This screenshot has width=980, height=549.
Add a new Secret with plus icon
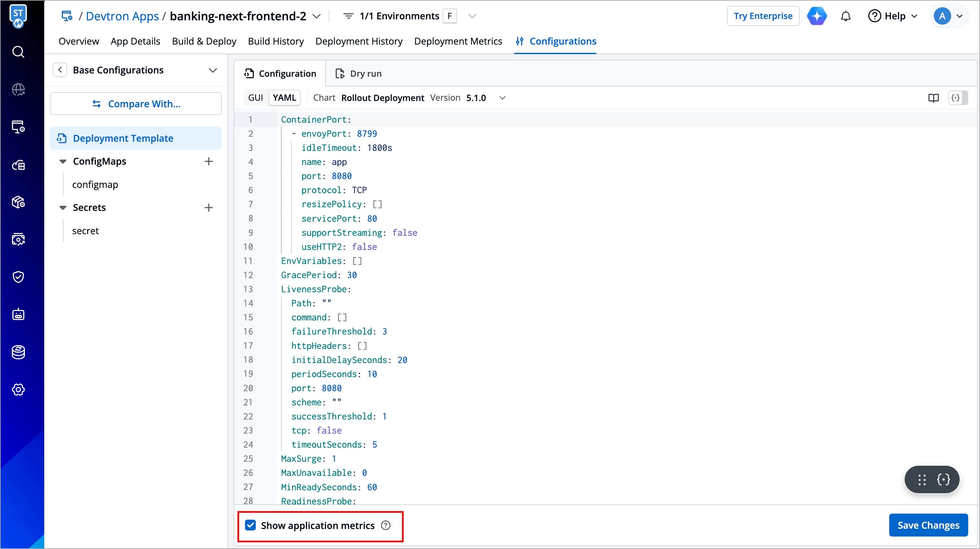[x=208, y=208]
